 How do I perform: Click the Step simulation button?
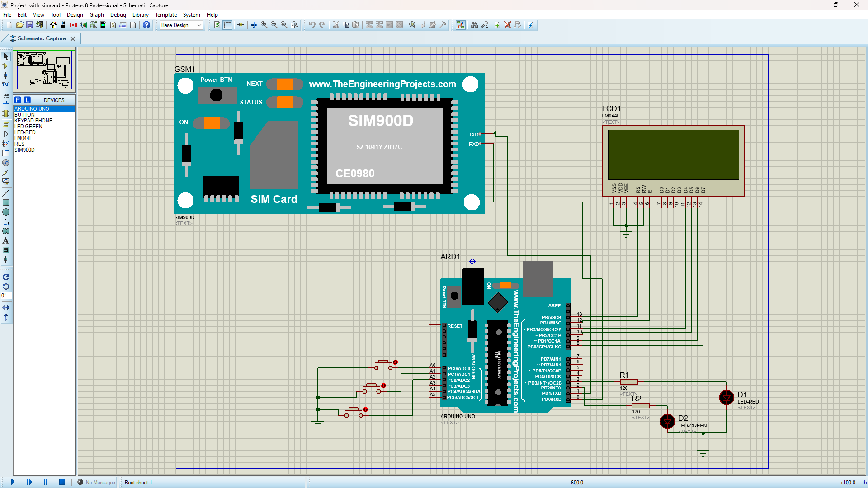click(29, 482)
